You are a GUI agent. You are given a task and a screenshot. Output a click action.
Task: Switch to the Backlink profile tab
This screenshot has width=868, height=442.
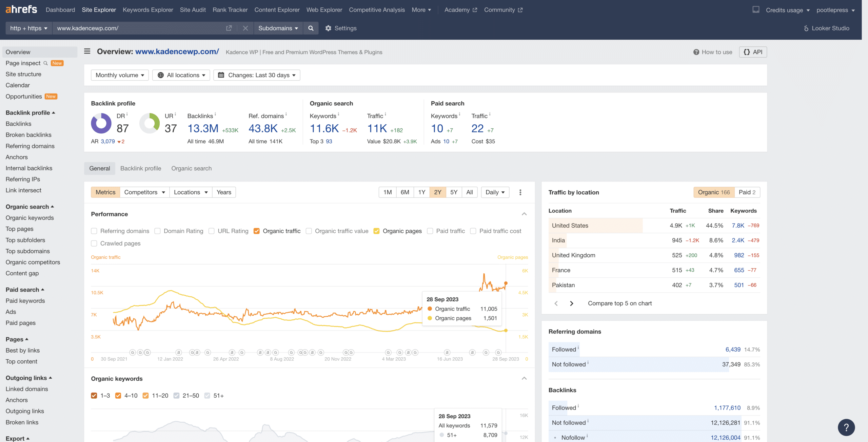click(x=140, y=169)
